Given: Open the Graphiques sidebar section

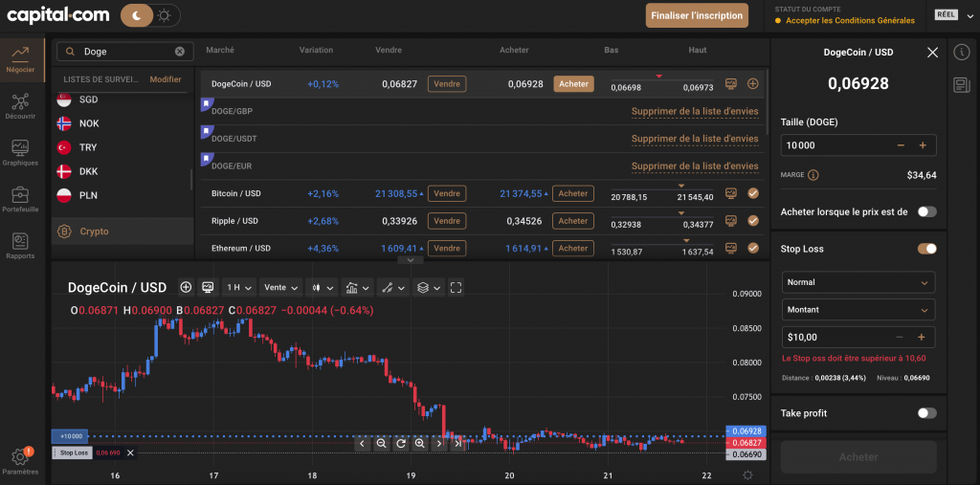Looking at the screenshot, I should pyautogui.click(x=21, y=153).
